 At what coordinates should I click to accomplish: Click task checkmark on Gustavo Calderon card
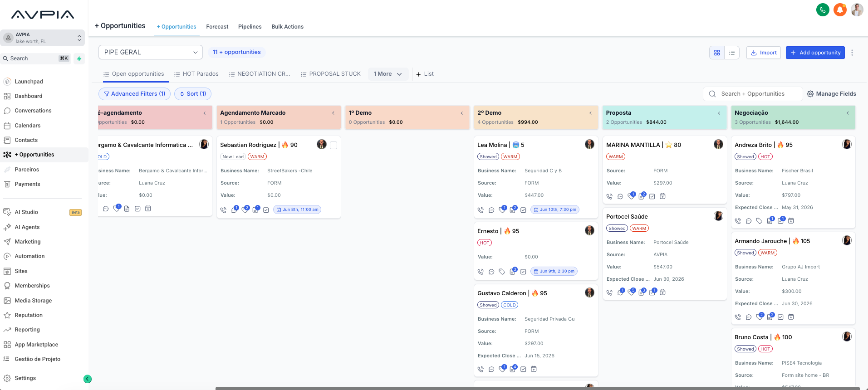click(523, 369)
